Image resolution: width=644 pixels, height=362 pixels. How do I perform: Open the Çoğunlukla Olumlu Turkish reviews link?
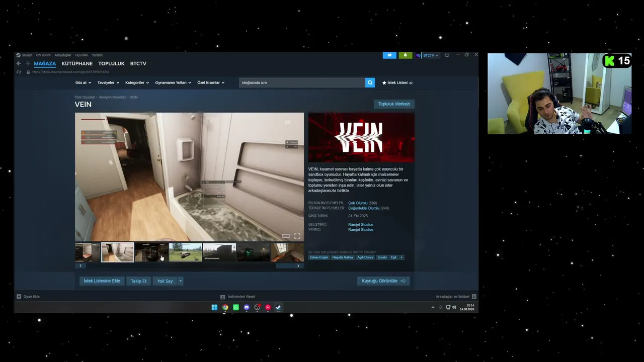pyautogui.click(x=364, y=208)
